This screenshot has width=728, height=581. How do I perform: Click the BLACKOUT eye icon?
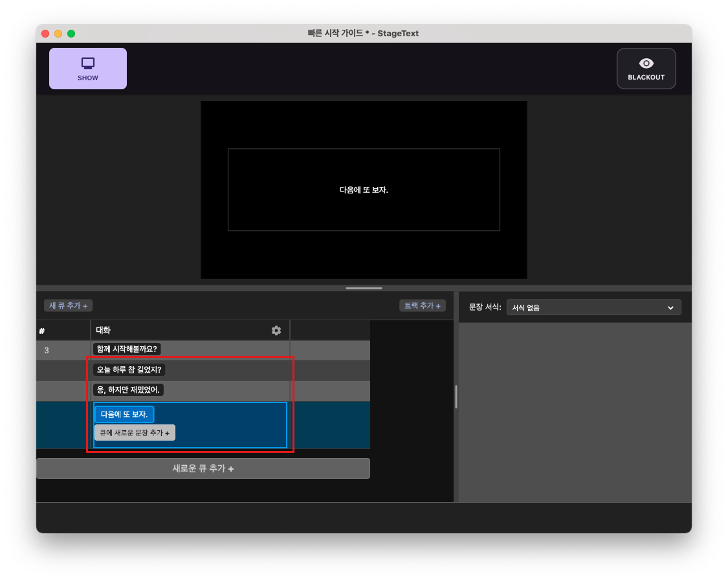click(646, 63)
